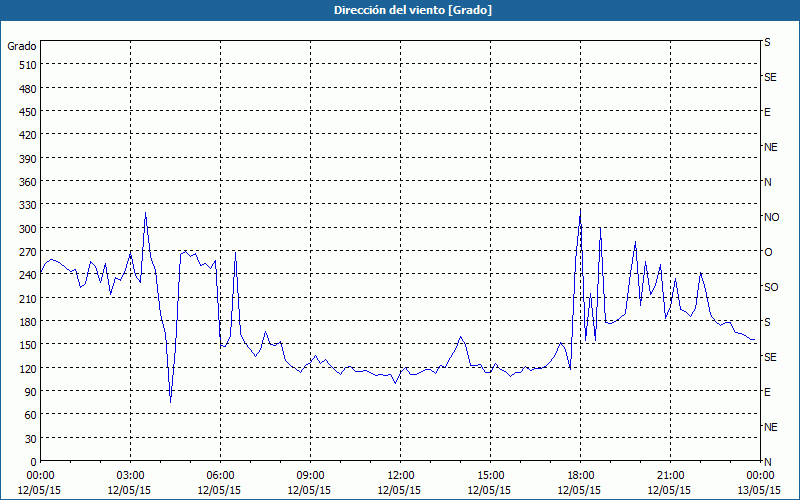Image resolution: width=800 pixels, height=500 pixels.
Task: Select the 390 degree axis label
Action: (x=28, y=159)
